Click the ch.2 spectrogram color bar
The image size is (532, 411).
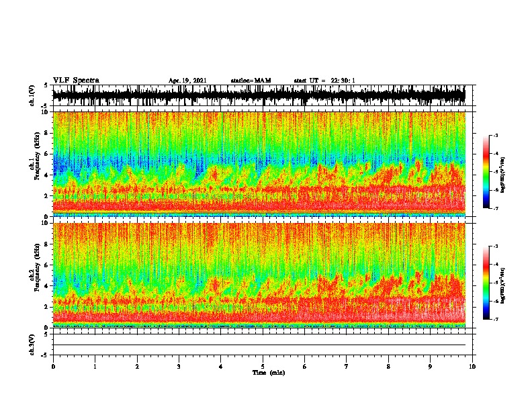486,283
